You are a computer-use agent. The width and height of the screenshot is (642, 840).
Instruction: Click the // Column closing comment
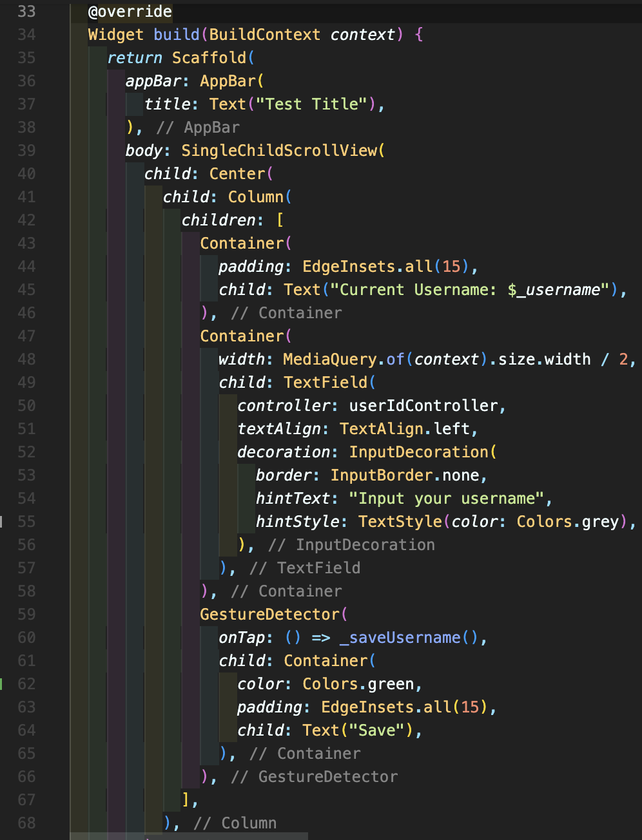pyautogui.click(x=235, y=823)
